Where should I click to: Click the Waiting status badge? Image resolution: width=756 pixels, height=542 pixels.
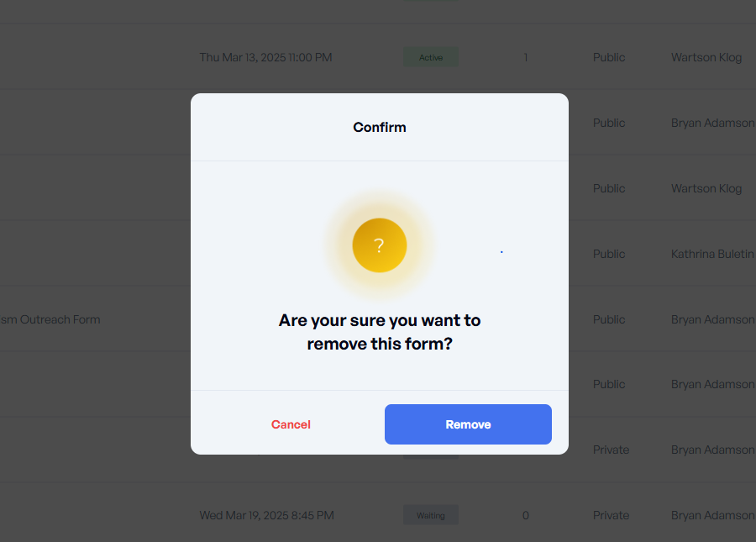431,515
